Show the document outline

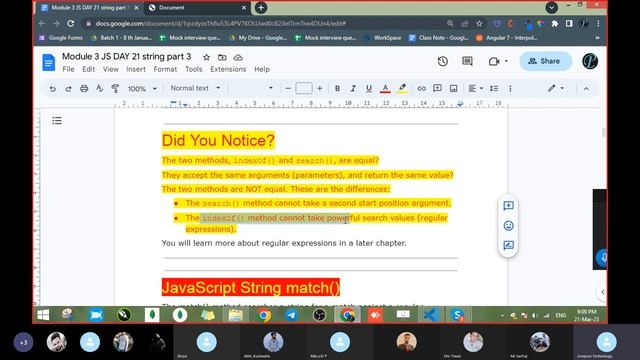[x=57, y=120]
